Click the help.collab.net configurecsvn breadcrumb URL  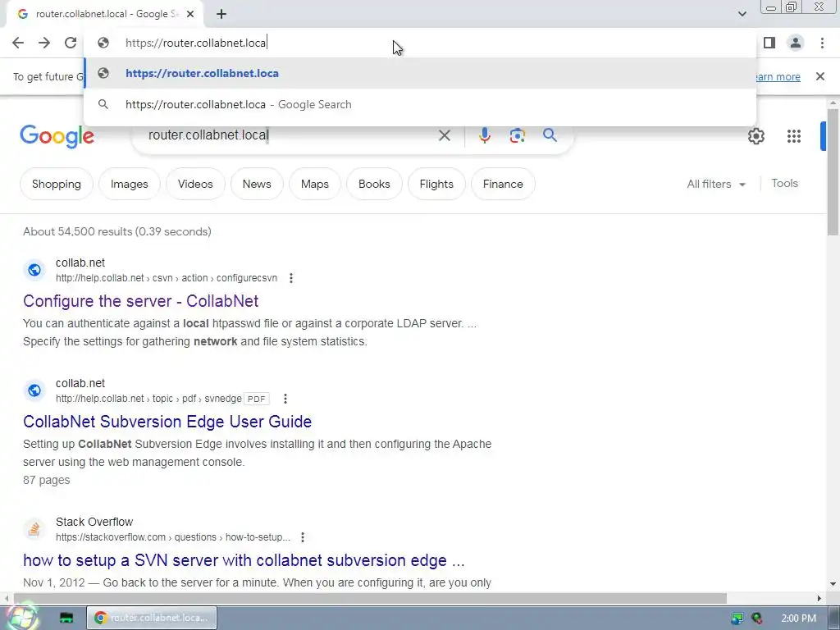point(167,278)
